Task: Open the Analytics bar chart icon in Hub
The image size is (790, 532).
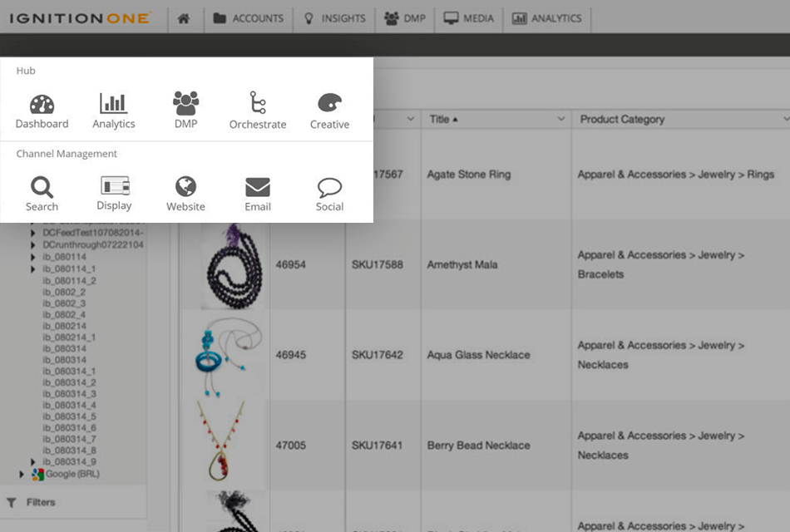Action: click(114, 111)
